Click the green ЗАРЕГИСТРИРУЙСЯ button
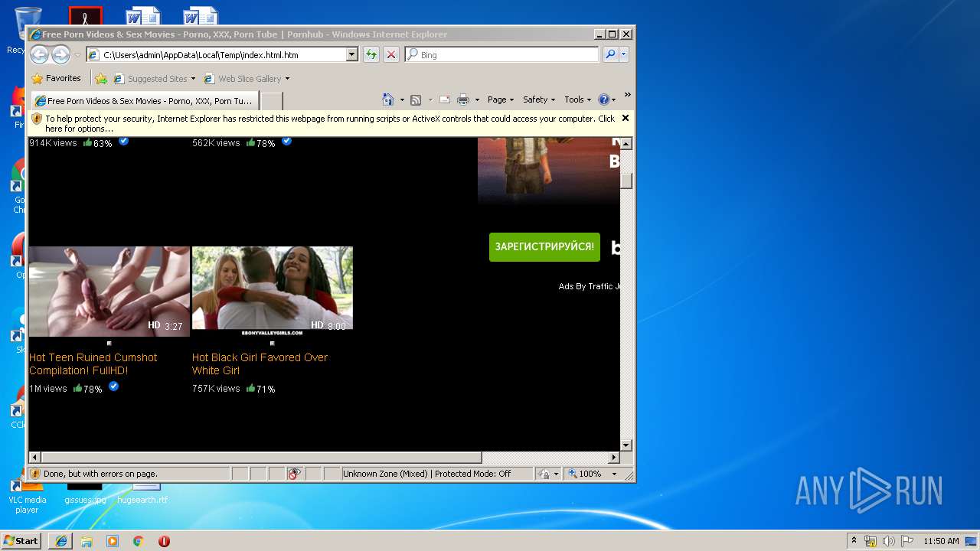Screen dimensions: 980x551 point(544,247)
